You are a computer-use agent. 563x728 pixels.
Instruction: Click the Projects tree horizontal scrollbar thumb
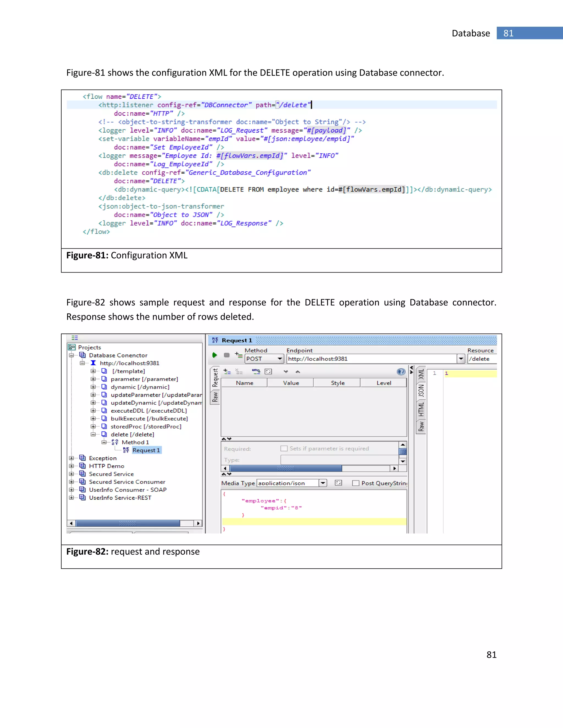click(128, 523)
